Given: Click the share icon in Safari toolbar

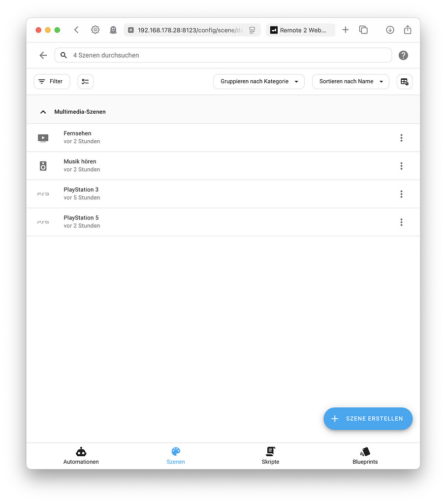Looking at the screenshot, I should pos(408,30).
